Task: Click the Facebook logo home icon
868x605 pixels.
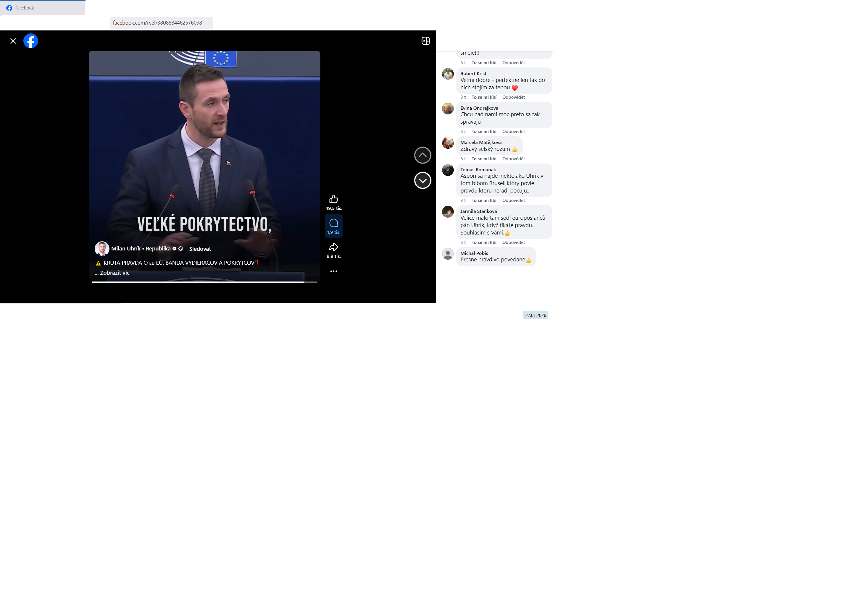Action: (x=31, y=41)
